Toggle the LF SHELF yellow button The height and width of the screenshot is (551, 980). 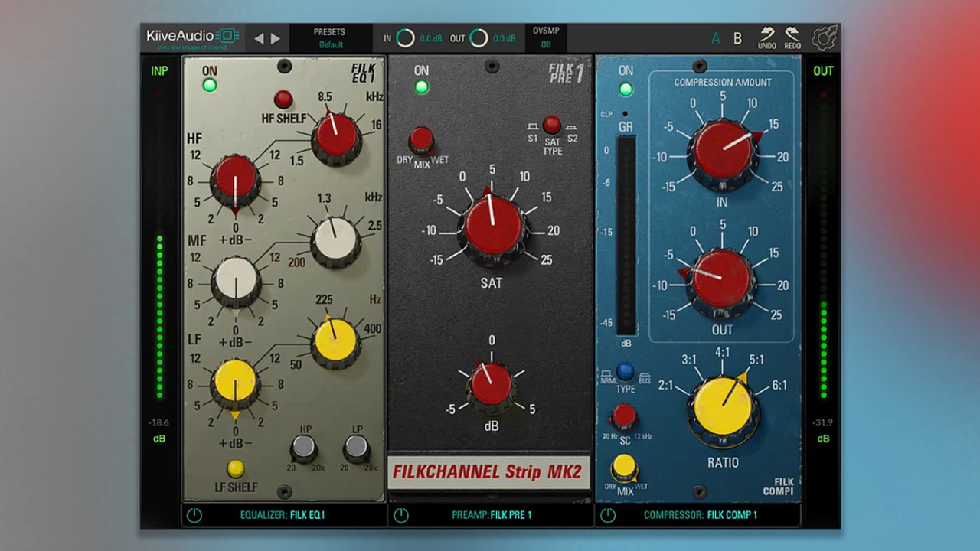point(236,468)
